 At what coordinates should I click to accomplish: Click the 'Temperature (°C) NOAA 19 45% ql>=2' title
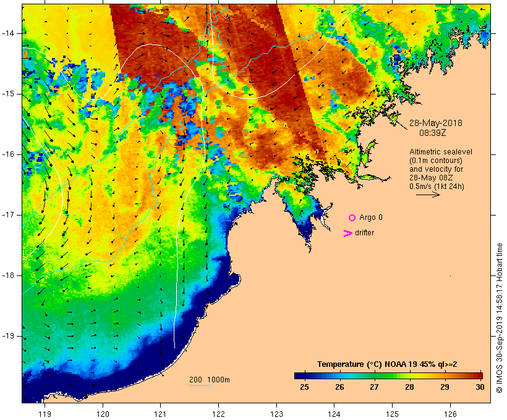(387, 364)
